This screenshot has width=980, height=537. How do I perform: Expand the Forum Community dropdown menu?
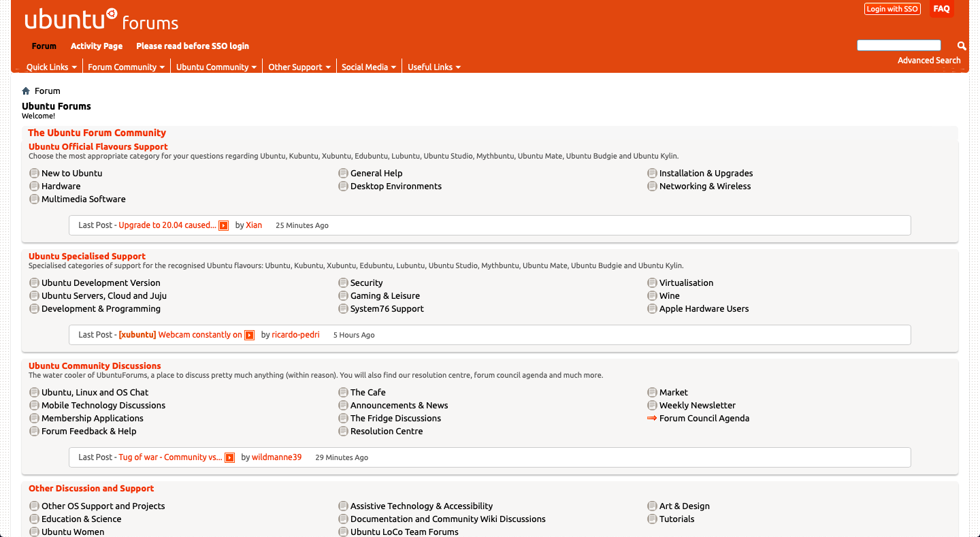pyautogui.click(x=126, y=67)
